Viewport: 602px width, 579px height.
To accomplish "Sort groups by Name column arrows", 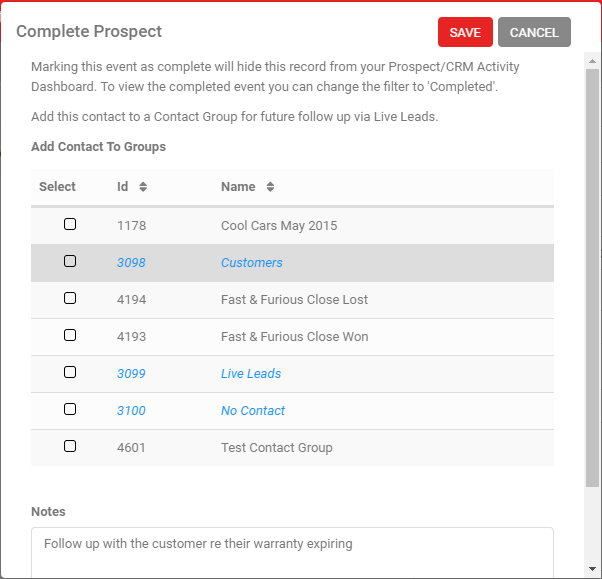I will point(270,187).
